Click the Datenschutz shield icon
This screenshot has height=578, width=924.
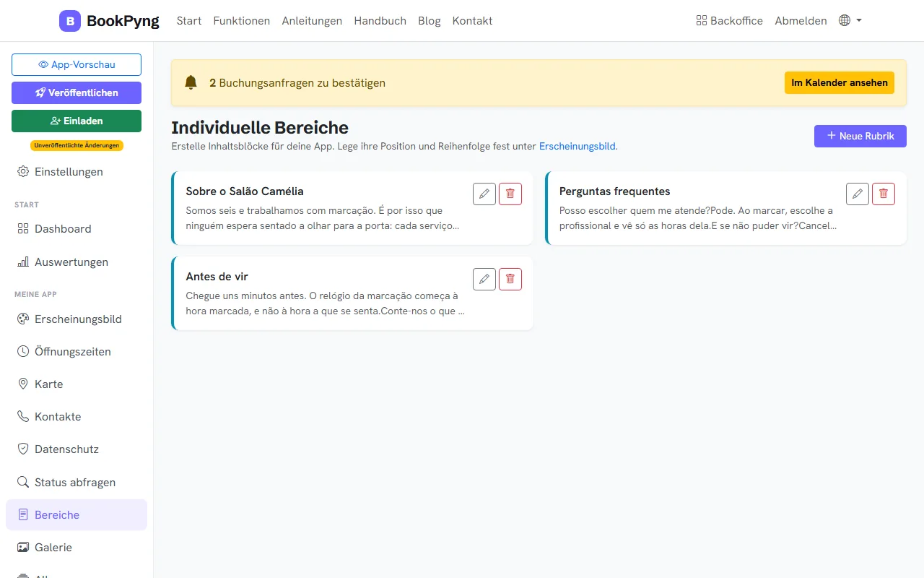23,449
